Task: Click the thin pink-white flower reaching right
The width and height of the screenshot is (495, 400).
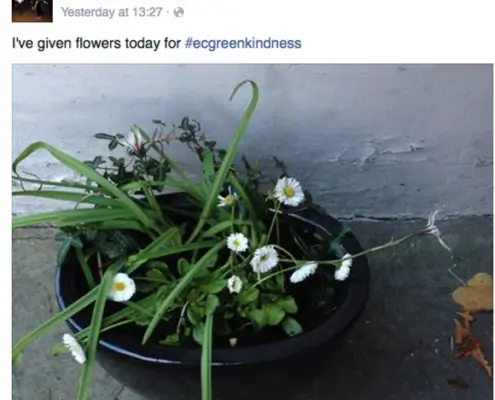Action: [435, 229]
